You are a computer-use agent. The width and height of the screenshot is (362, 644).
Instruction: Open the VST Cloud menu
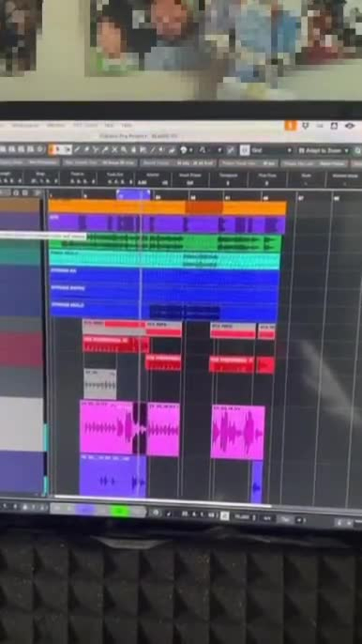click(x=85, y=125)
